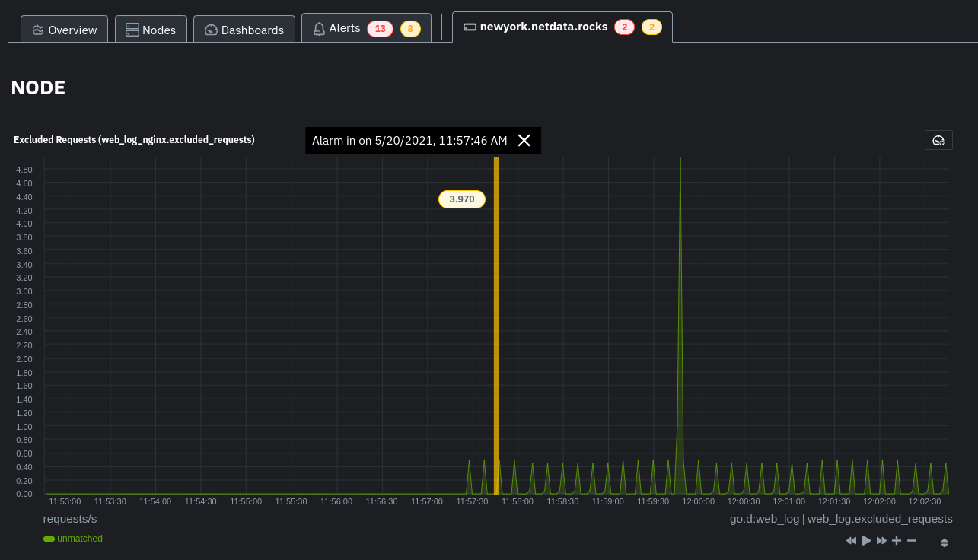The height and width of the screenshot is (560, 978).
Task: Click the yellow 8 warning alerts badge
Action: (x=410, y=29)
